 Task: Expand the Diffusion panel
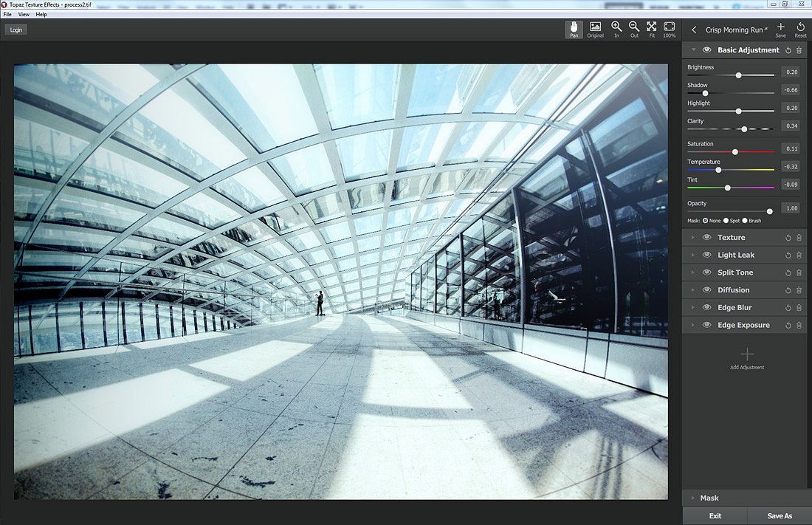tap(693, 290)
